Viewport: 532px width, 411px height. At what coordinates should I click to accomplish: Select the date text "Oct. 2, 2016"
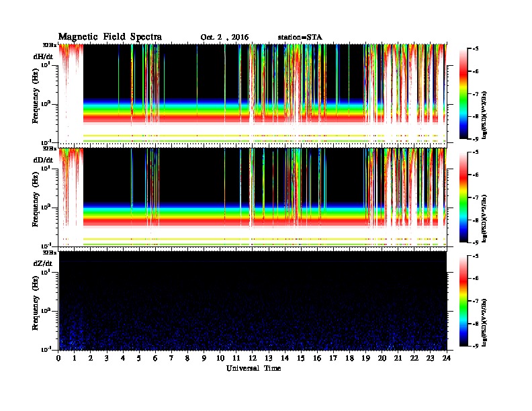pos(224,38)
